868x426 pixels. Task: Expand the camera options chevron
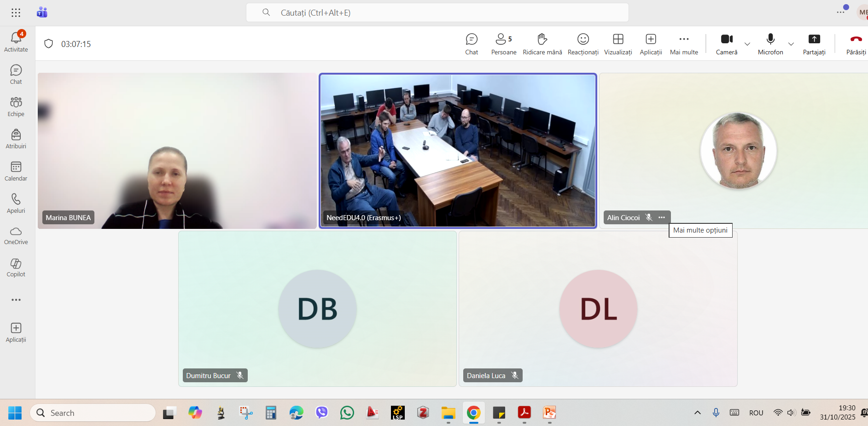[x=747, y=44]
